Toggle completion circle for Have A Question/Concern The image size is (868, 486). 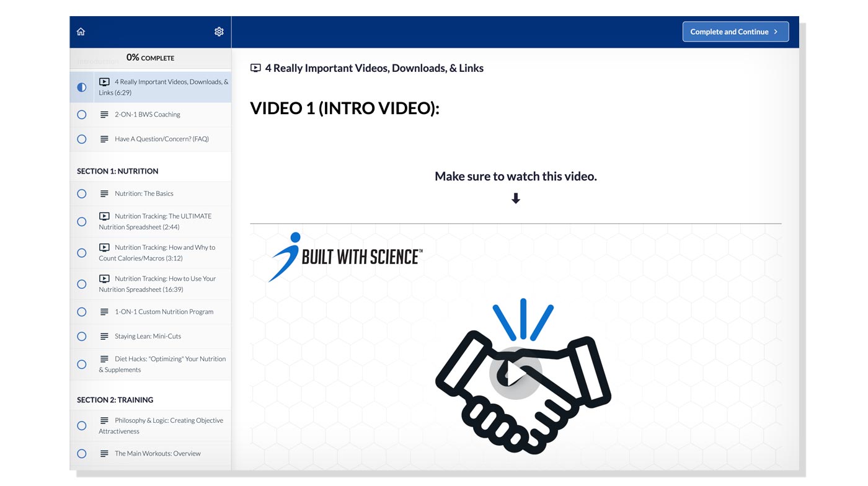(82, 139)
